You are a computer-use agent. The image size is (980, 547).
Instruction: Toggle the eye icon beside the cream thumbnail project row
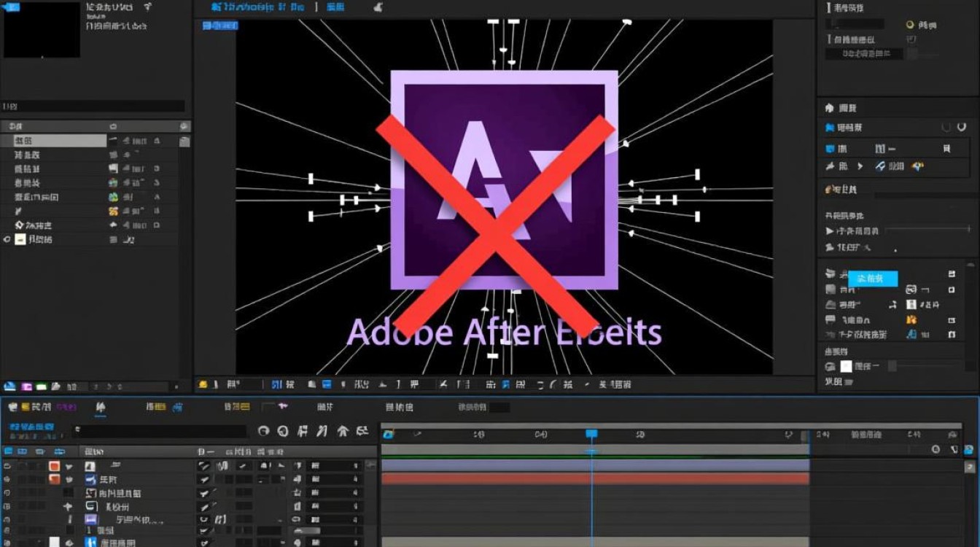(x=7, y=239)
